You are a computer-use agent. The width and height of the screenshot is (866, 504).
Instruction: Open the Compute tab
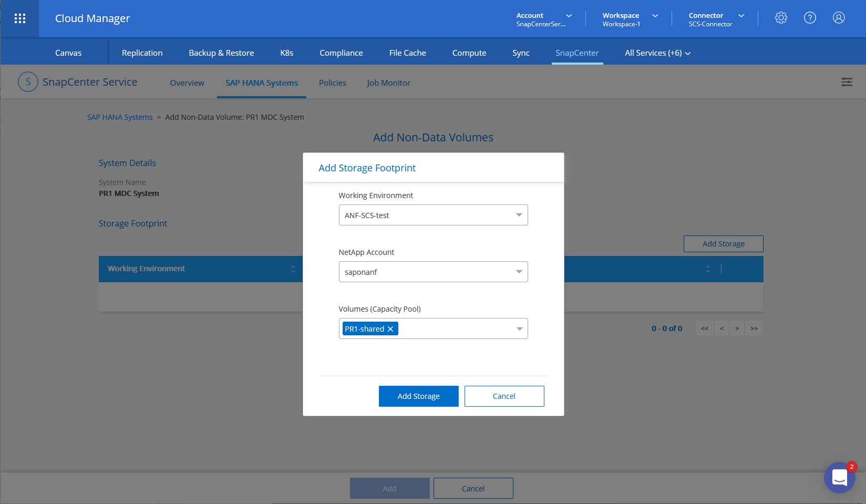point(469,53)
